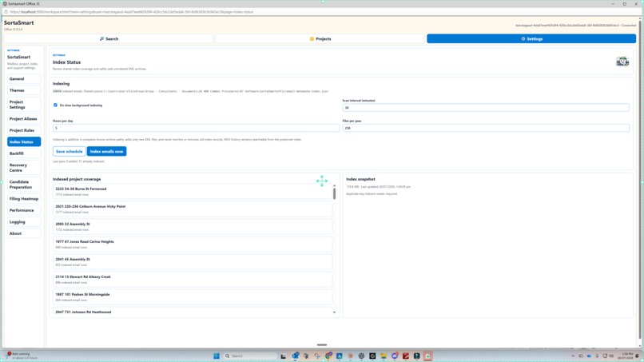Viewport: 644px width, 362px height.
Task: Click the 'Last pass' status line
Action: (x=78, y=161)
